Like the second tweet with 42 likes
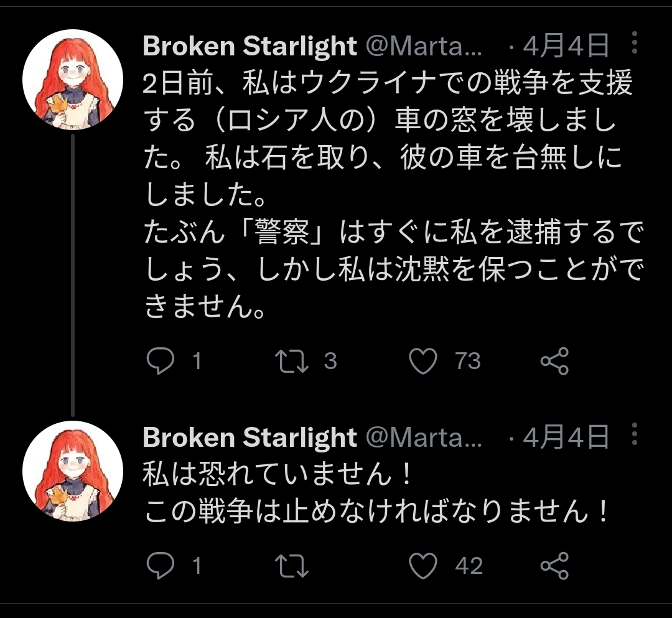672x618 pixels. pyautogui.click(x=423, y=565)
